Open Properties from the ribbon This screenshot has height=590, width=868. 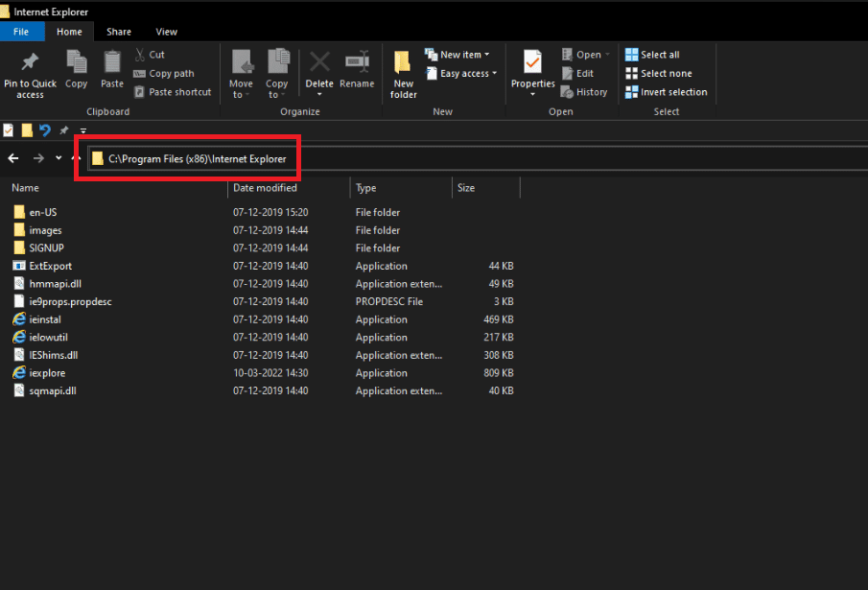tap(532, 63)
